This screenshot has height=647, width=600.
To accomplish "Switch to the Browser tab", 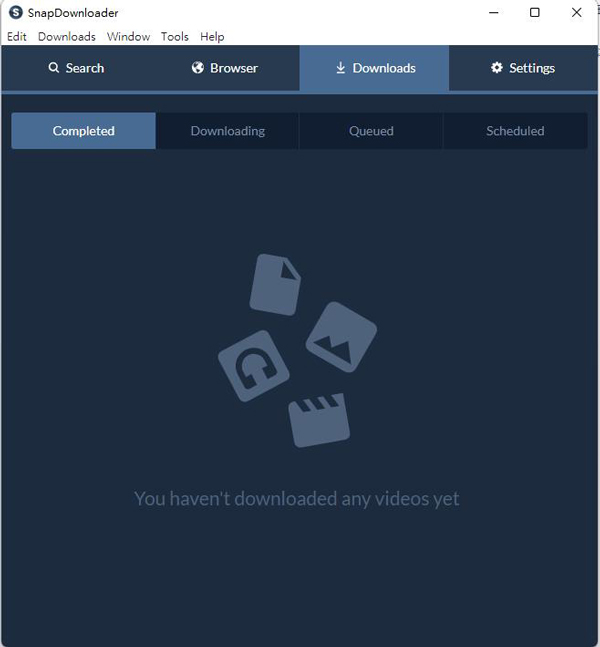I will [225, 68].
